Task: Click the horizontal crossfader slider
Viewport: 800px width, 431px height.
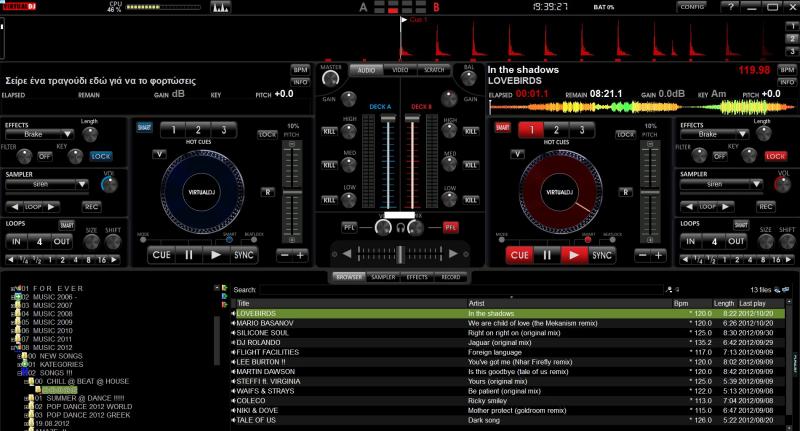Action: [399, 253]
